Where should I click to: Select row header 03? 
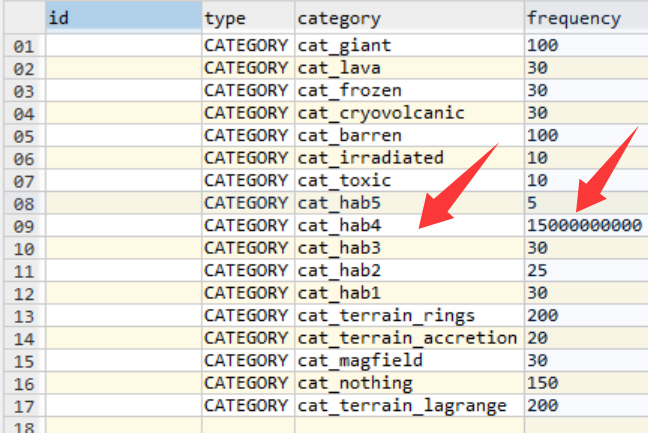[x=24, y=90]
